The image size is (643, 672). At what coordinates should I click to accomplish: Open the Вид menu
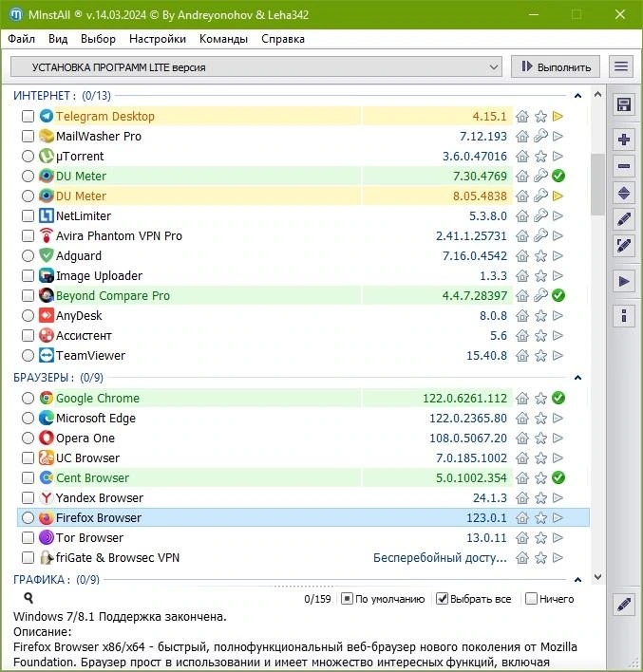[58, 39]
